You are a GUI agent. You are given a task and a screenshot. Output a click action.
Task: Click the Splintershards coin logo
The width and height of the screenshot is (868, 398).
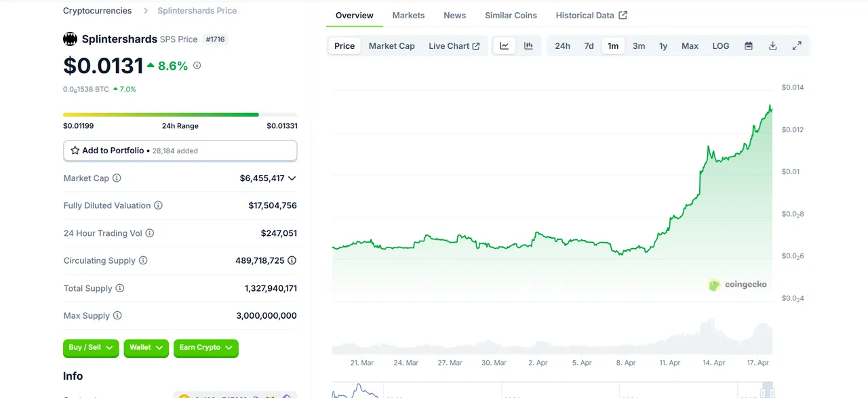[x=70, y=39]
